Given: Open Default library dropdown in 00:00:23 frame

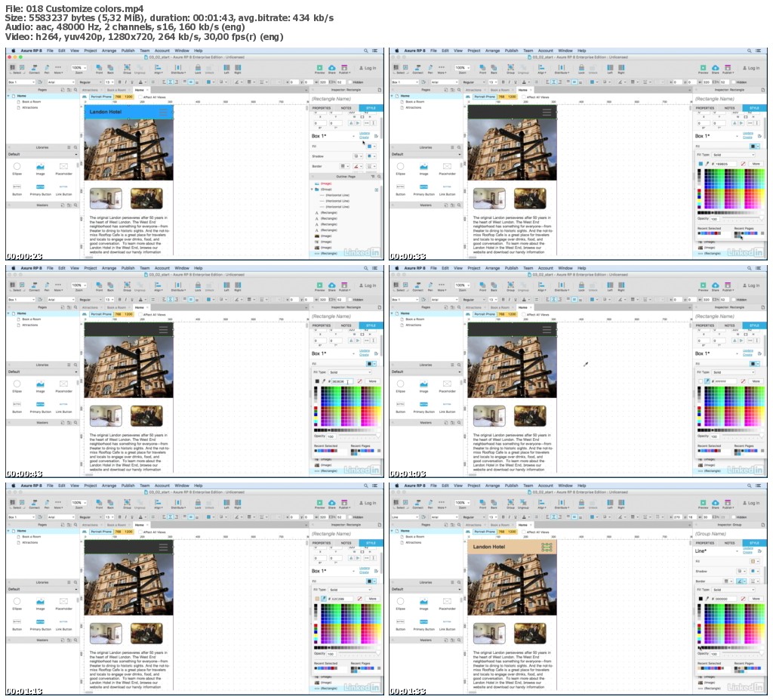Looking at the screenshot, I should point(42,154).
